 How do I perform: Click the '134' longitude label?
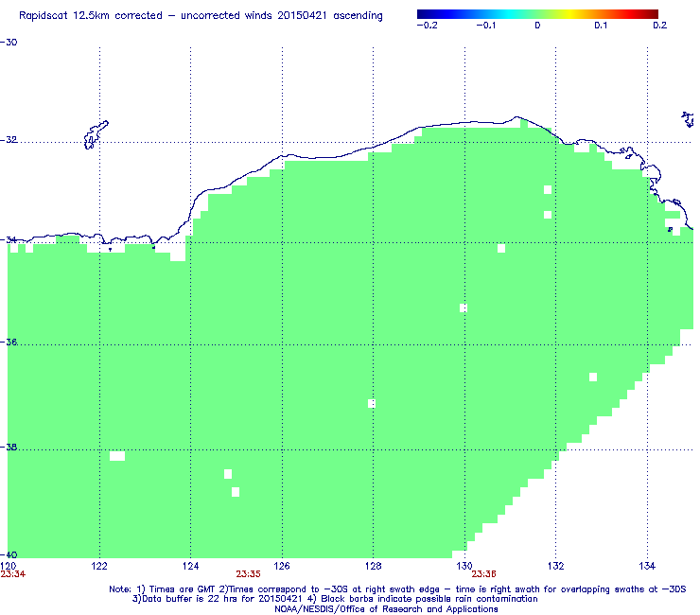[x=647, y=567]
